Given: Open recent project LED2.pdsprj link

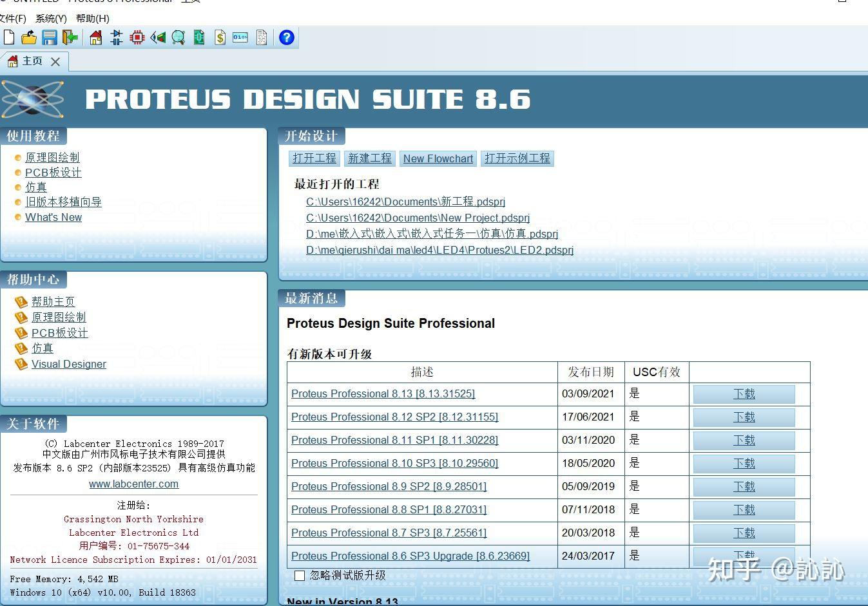Looking at the screenshot, I should point(439,250).
